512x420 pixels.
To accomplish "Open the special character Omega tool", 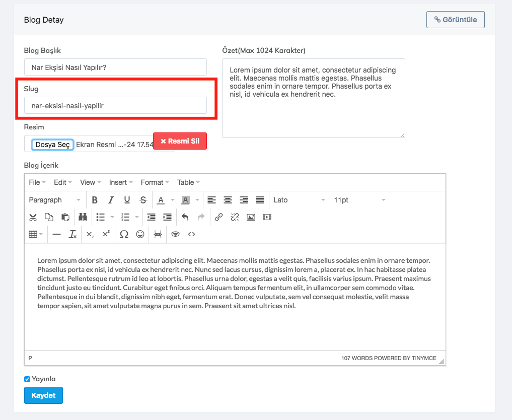I will (124, 234).
